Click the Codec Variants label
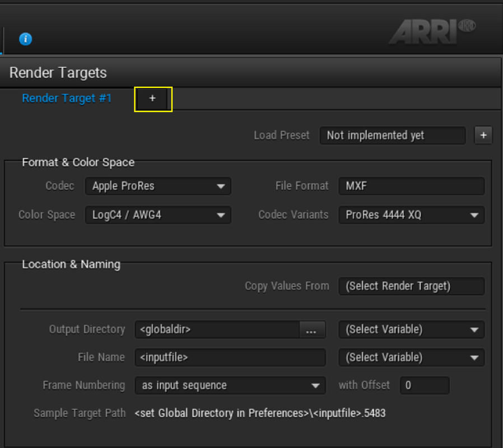Screen dimensions: 503x448 tap(294, 215)
